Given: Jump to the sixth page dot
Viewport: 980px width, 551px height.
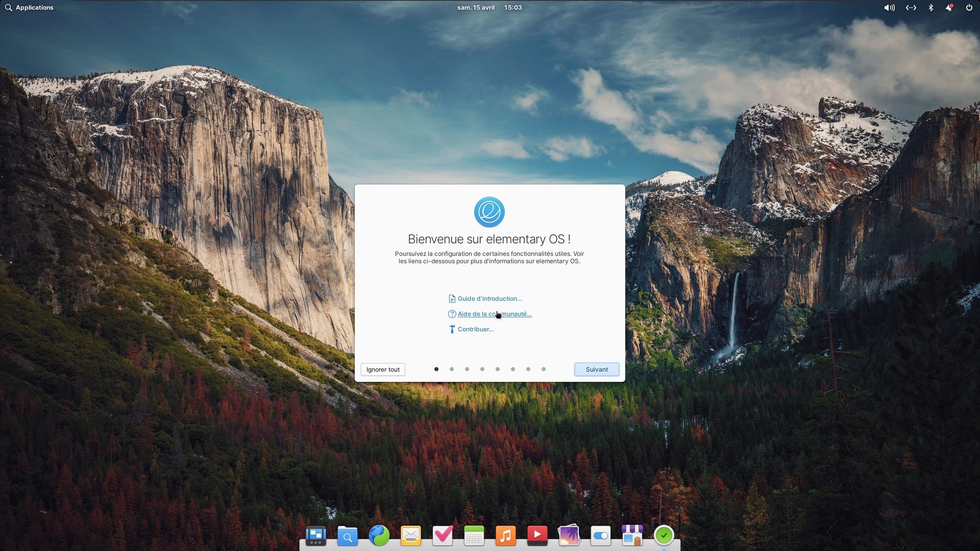Looking at the screenshot, I should click(513, 369).
